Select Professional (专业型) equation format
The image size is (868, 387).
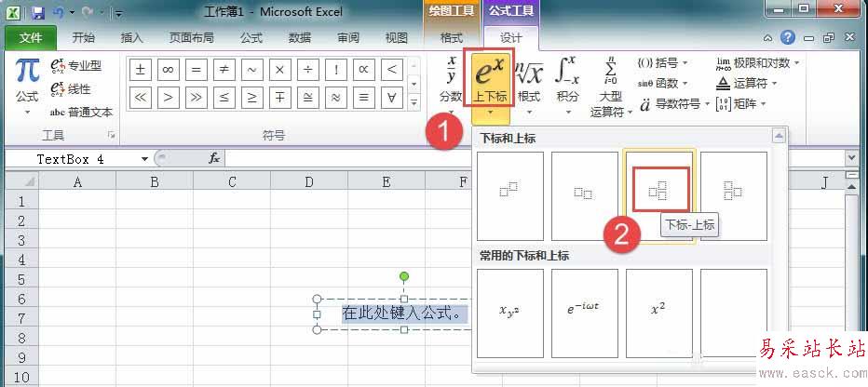(75, 66)
